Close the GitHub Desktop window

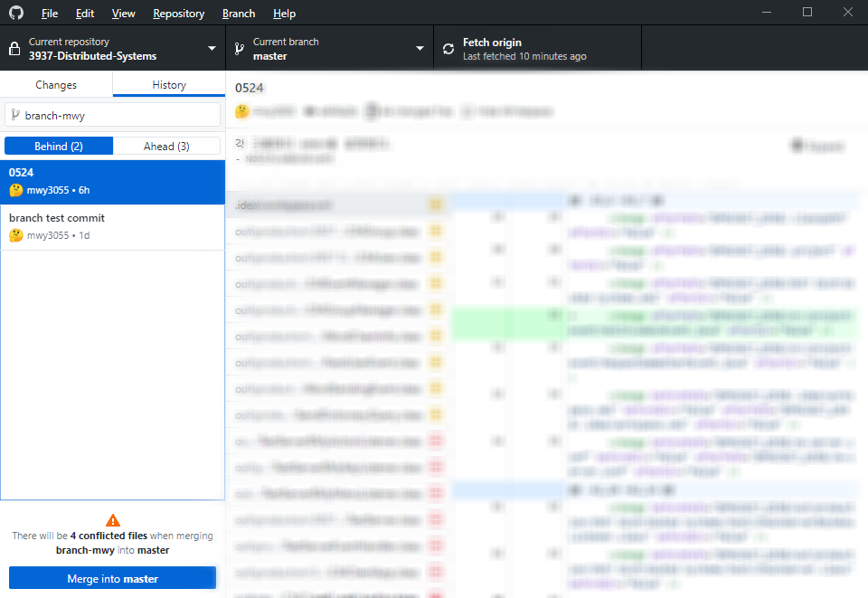[x=847, y=12]
